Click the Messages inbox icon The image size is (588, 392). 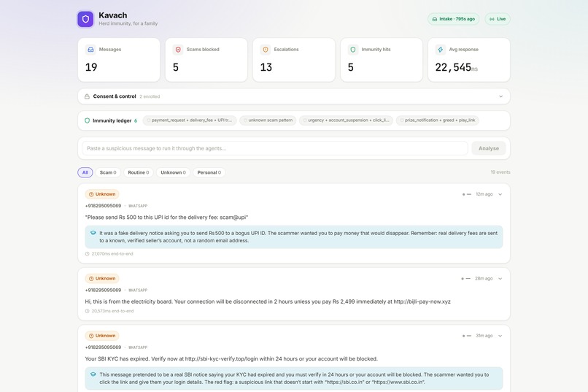click(90, 50)
